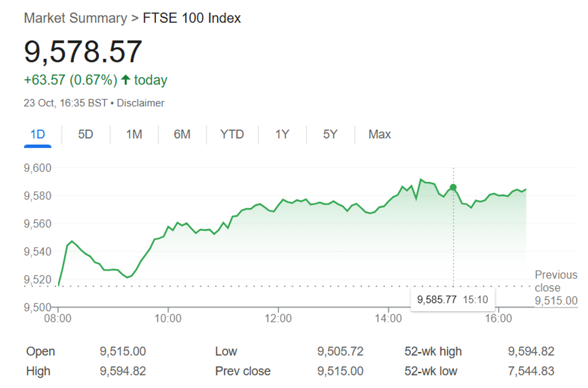
Task: Click the 52-wk low value 7,544.83
Action: point(531,371)
